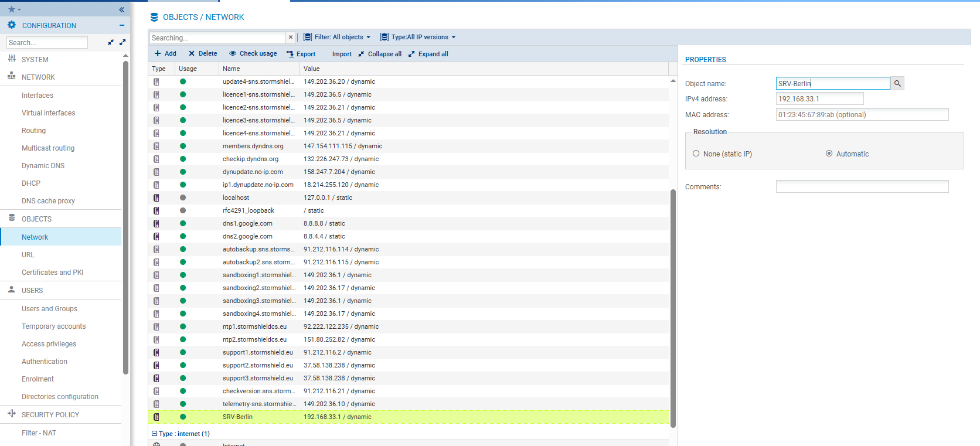Open the Routing menu item
Viewport: 980px width, 446px height.
click(x=33, y=131)
